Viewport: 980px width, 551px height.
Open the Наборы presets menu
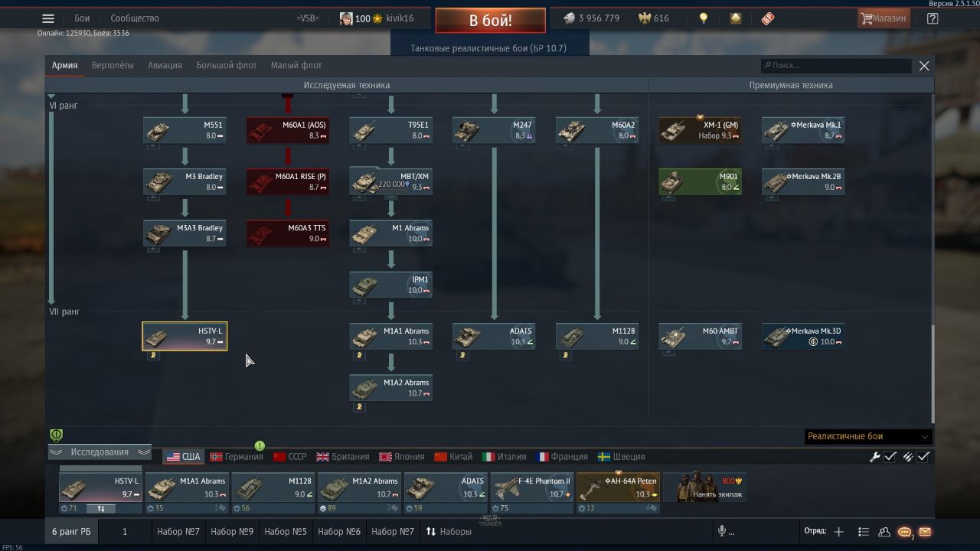pyautogui.click(x=449, y=532)
